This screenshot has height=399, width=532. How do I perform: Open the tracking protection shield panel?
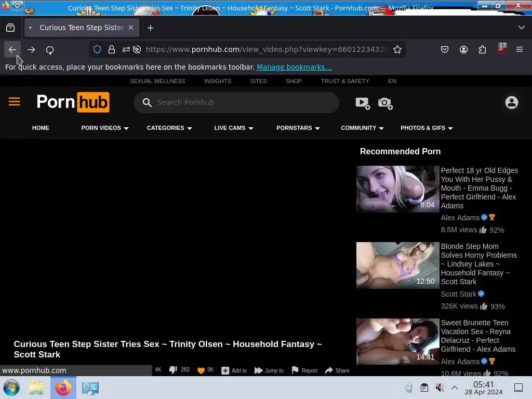97,49
